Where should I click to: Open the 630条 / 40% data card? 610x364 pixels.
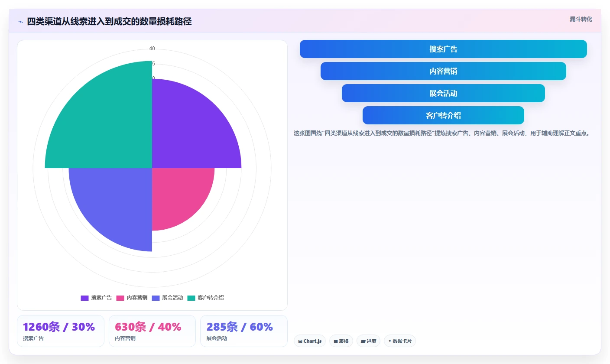click(x=152, y=331)
